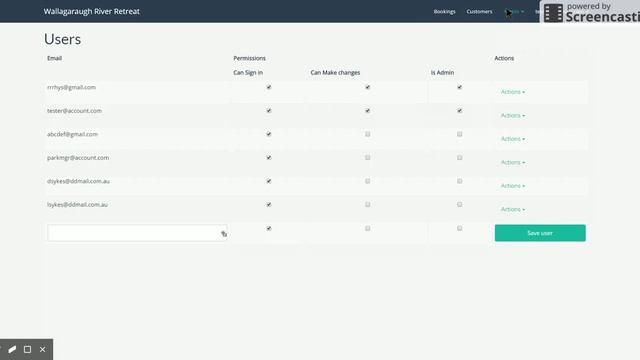Focus the new user email input field
The width and height of the screenshot is (640, 360).
[137, 233]
